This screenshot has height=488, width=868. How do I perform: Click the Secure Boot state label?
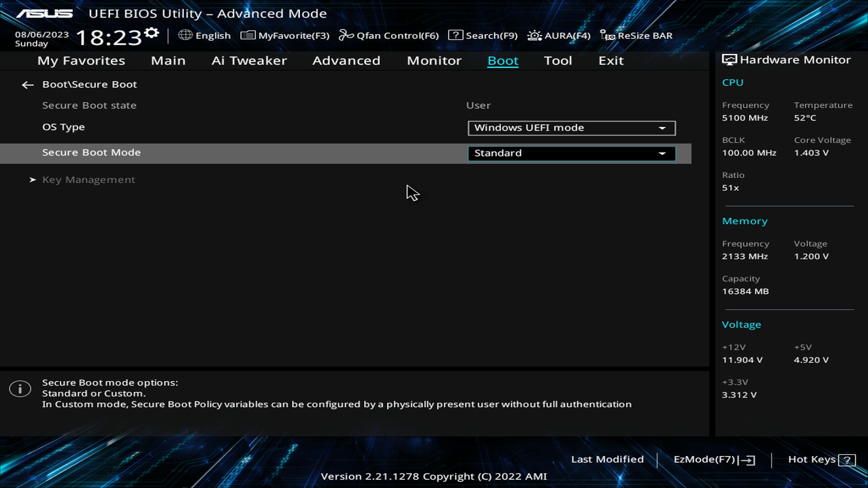coord(89,105)
